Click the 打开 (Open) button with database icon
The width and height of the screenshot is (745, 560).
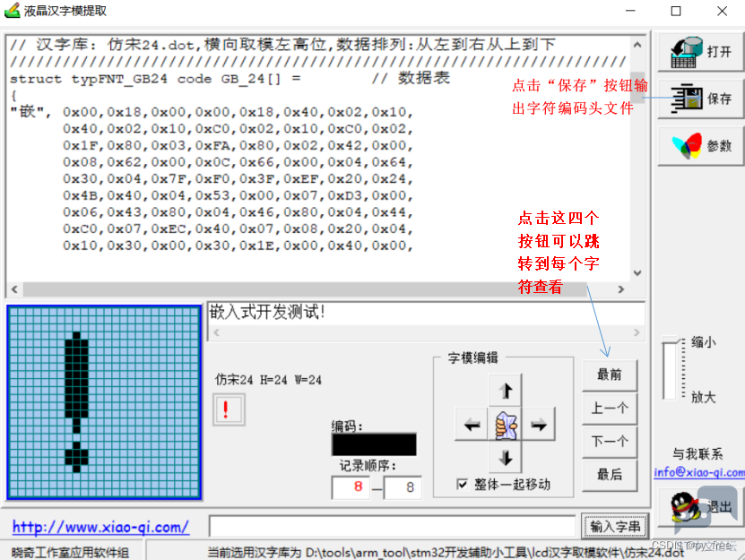(700, 52)
